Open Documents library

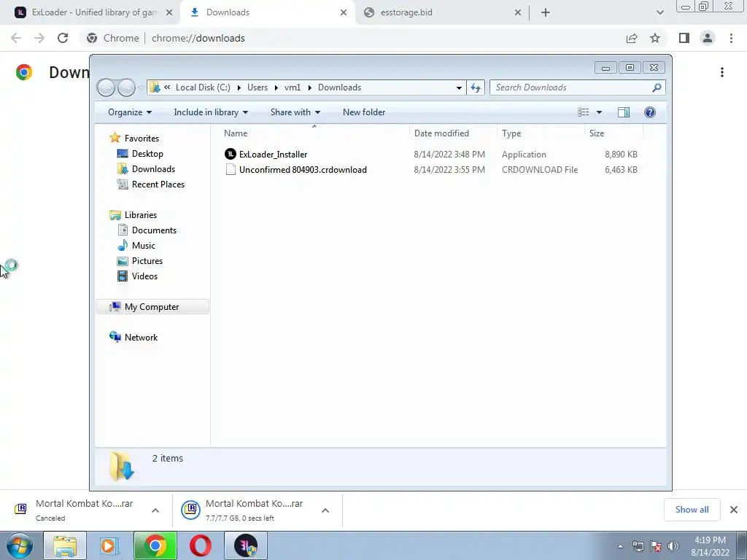[154, 230]
